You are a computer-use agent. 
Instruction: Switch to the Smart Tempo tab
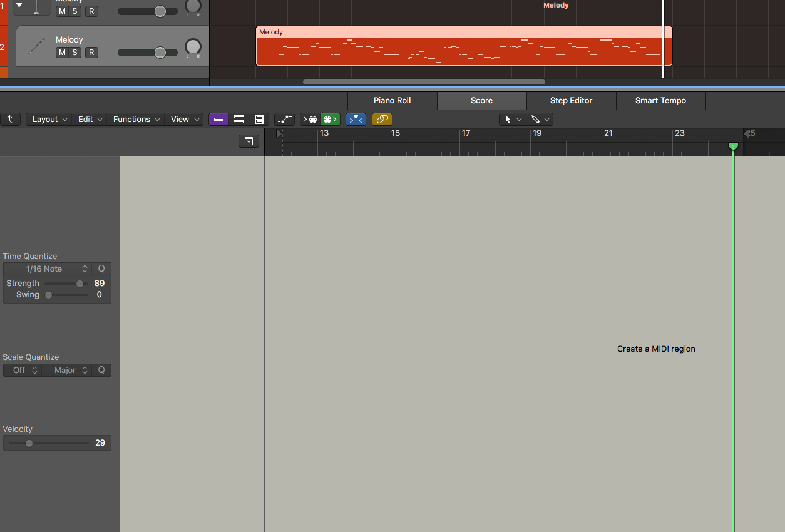661,100
